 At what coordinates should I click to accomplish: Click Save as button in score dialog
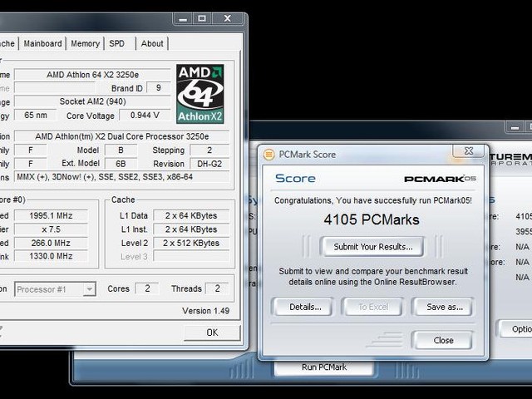click(443, 307)
